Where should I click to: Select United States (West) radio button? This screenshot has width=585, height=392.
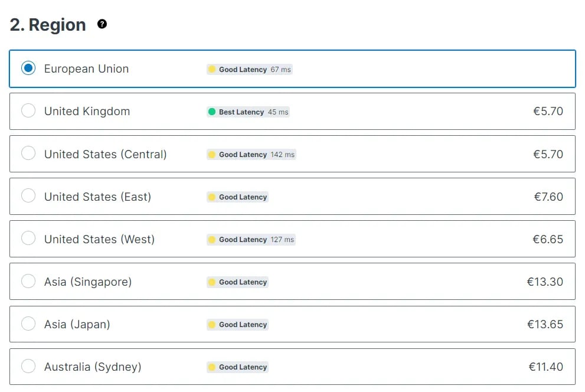click(28, 238)
